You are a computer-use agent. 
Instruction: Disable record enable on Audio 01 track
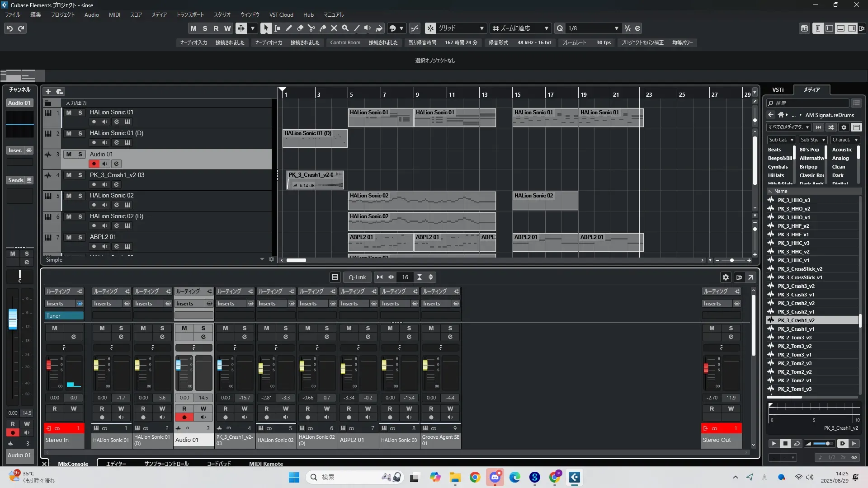[94, 164]
